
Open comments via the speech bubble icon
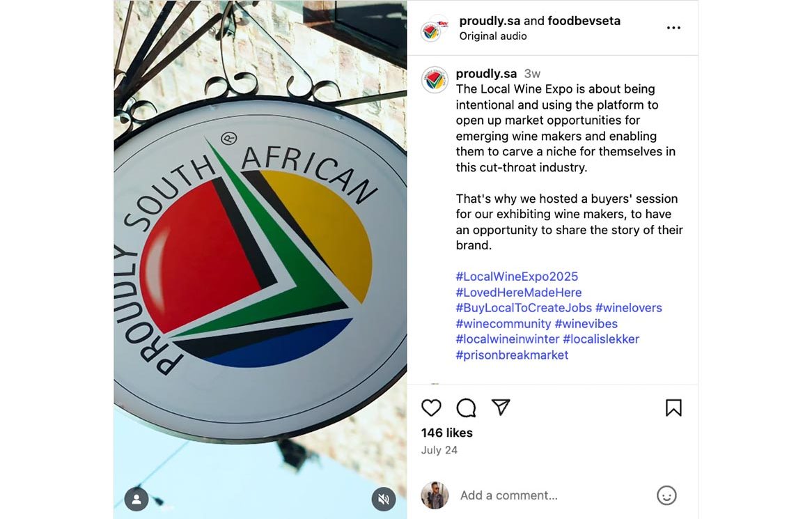point(466,408)
